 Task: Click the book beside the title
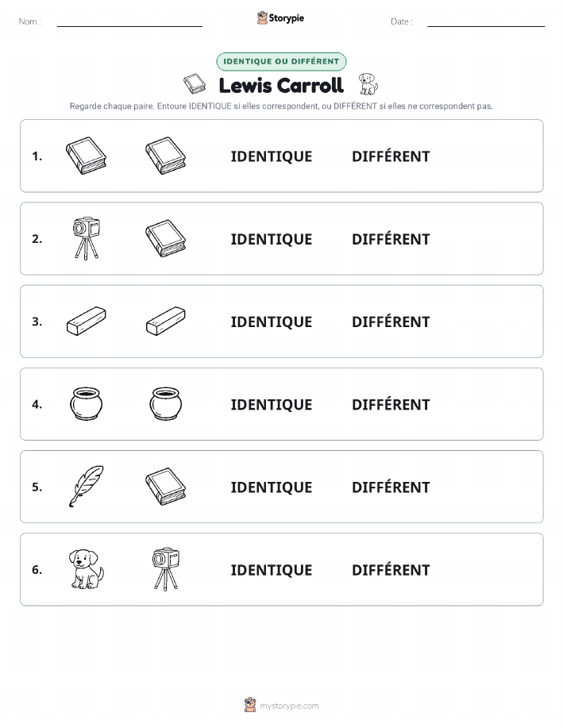pyautogui.click(x=195, y=83)
